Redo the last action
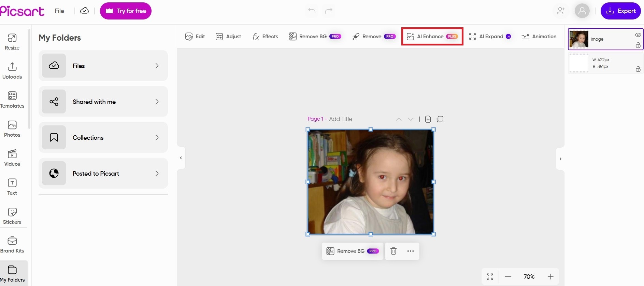The height and width of the screenshot is (286, 644). click(x=329, y=11)
